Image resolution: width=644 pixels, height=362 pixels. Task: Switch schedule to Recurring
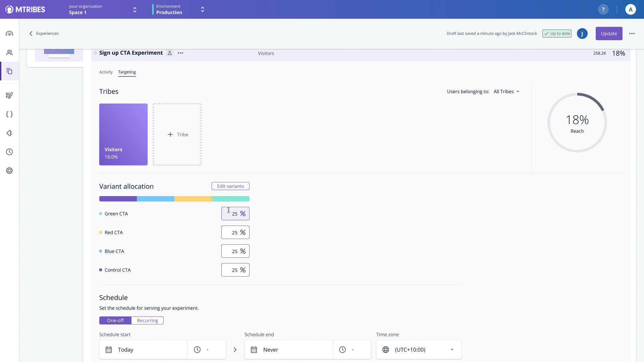click(147, 320)
